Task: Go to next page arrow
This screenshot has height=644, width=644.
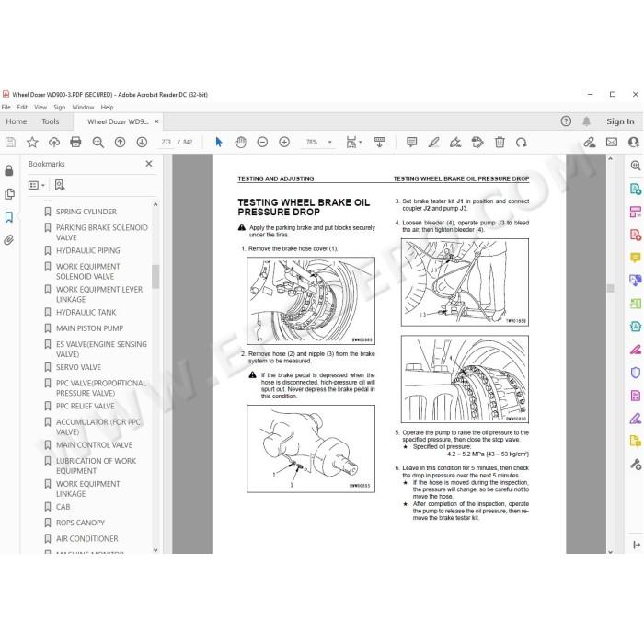Action: click(142, 142)
